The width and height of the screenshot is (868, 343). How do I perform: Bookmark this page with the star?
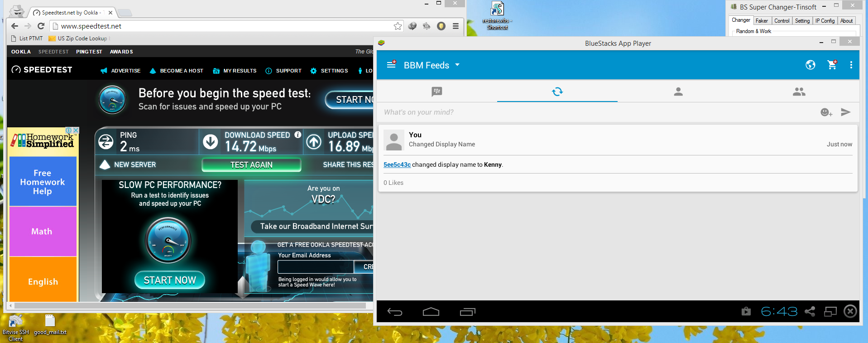[x=398, y=26]
